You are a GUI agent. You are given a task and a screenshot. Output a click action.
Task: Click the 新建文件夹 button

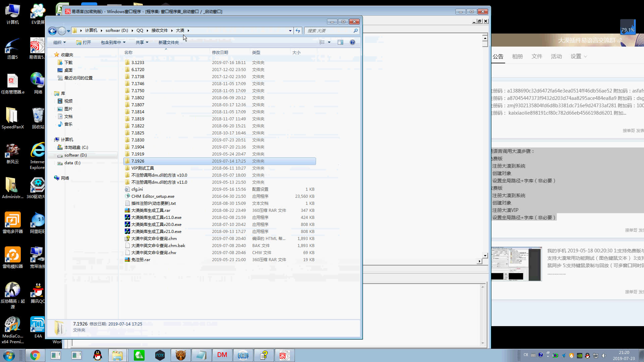[168, 43]
